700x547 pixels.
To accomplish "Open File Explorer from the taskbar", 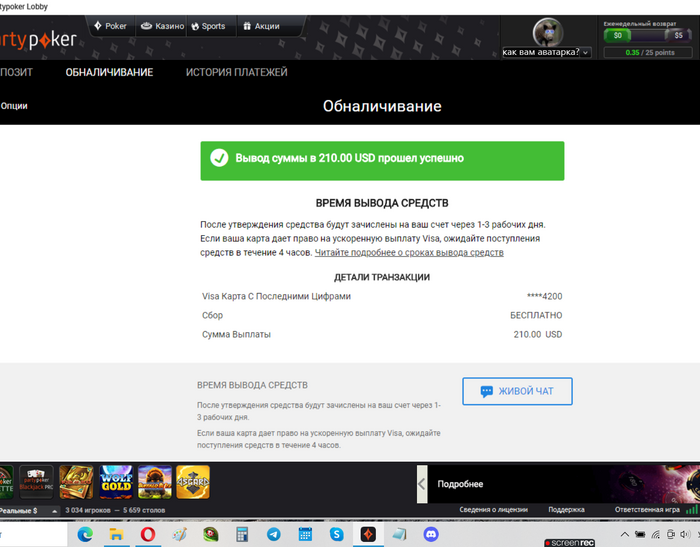I will click(x=116, y=534).
